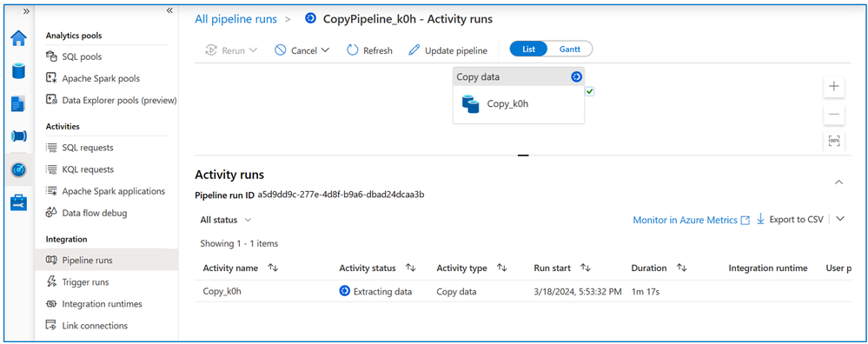Switch to Gantt view toggle

click(570, 50)
